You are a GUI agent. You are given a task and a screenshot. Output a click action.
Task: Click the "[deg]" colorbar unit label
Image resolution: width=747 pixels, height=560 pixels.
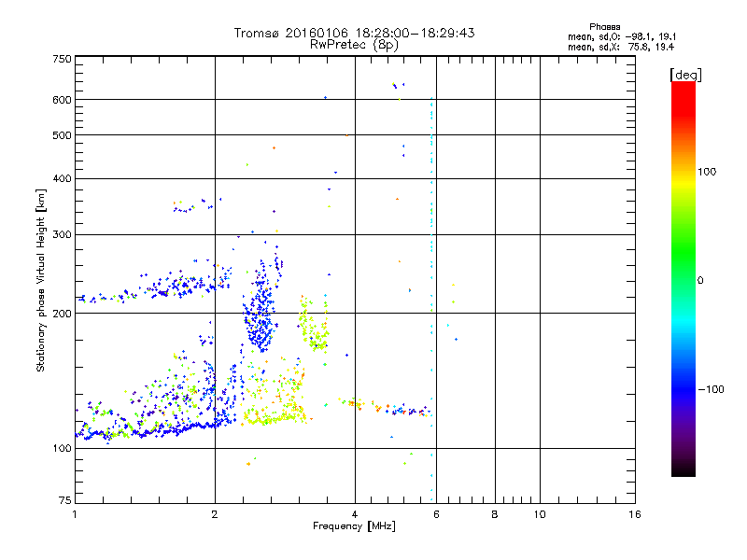[x=685, y=76]
